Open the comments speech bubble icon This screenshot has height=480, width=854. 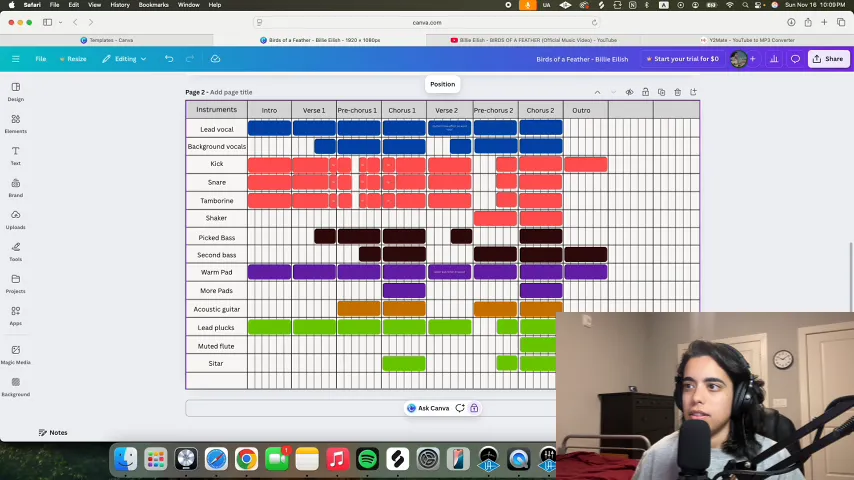coord(795,59)
